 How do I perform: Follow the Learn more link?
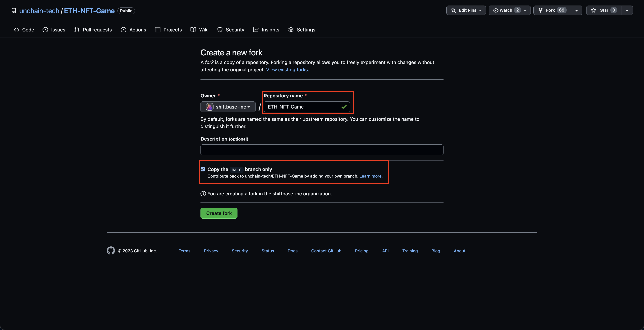(x=371, y=176)
